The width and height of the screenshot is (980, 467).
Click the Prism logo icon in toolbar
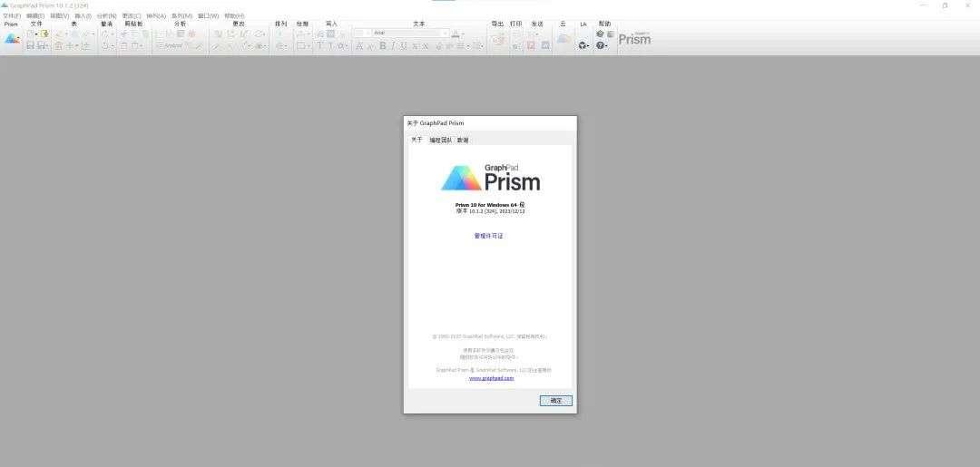(x=12, y=39)
